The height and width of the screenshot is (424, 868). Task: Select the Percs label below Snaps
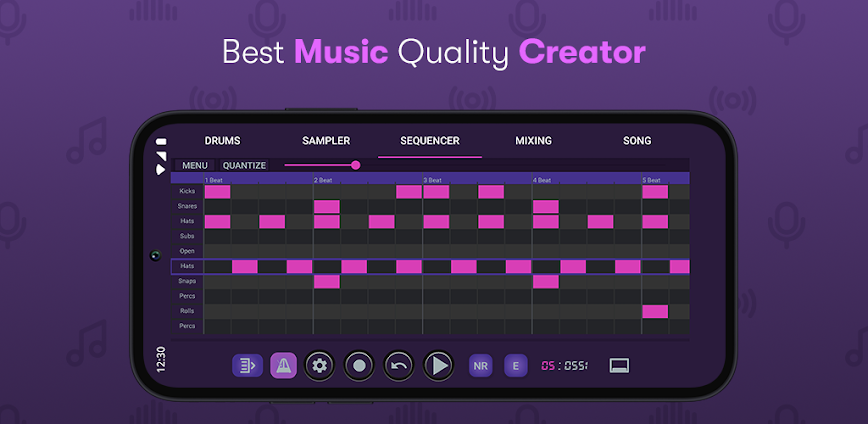187,296
